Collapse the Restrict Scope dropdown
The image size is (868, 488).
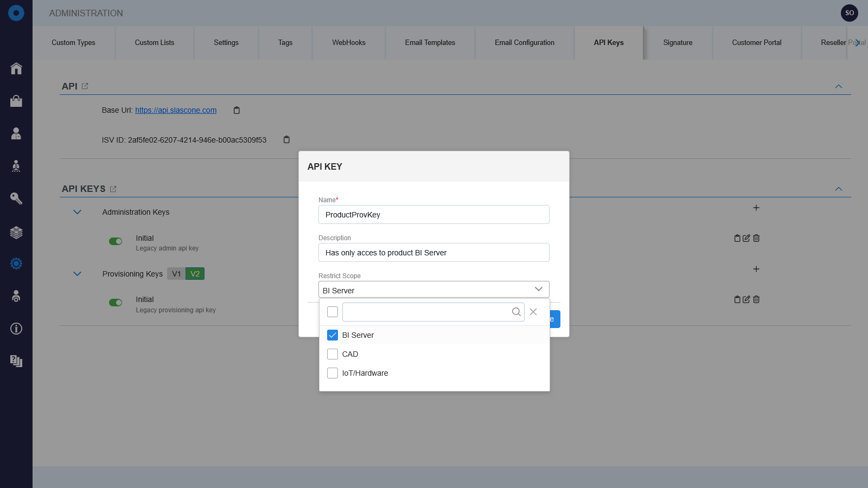pos(539,289)
